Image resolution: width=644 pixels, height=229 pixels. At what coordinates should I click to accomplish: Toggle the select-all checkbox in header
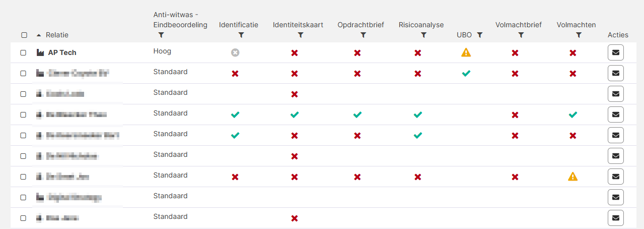pos(24,35)
